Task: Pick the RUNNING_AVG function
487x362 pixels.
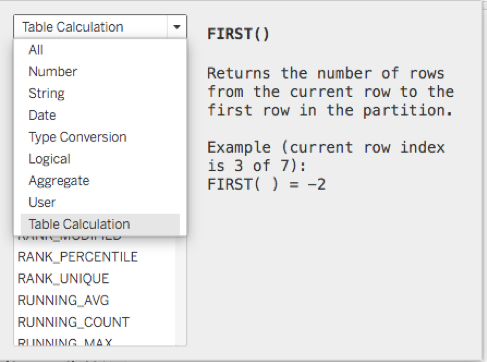Action: pos(63,300)
